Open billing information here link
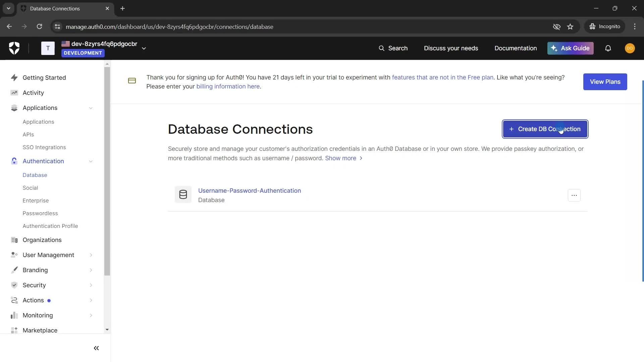The height and width of the screenshot is (362, 644). click(x=228, y=86)
